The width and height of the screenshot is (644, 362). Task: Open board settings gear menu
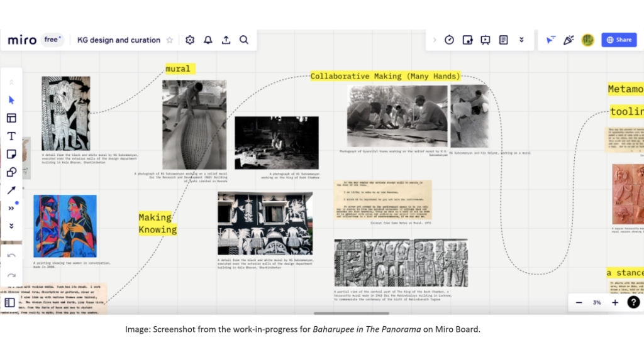point(190,40)
